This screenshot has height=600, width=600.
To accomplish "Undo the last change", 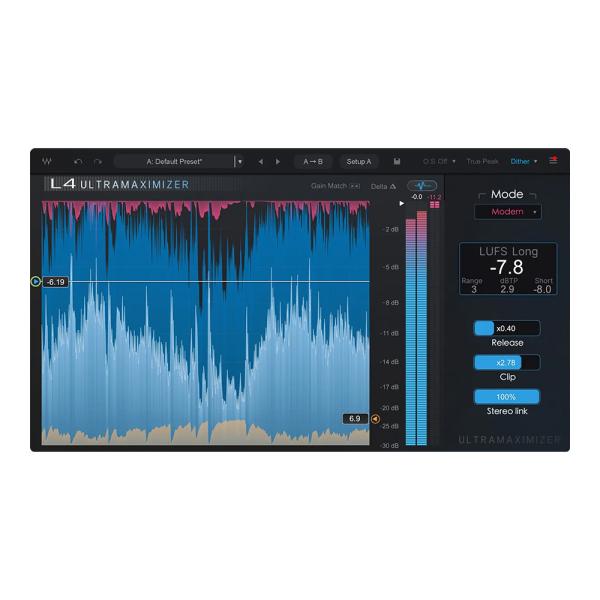I will click(78, 162).
